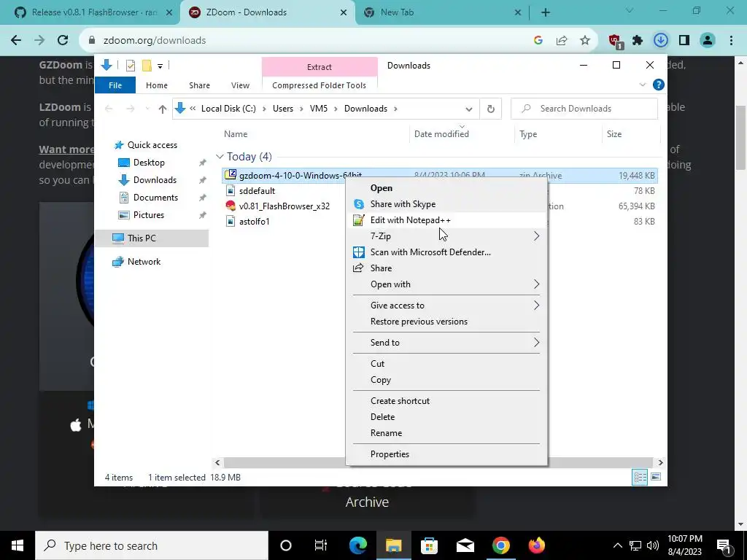Click the gzdoom zip archive file icon
Screen dimensions: 747x560
point(231,175)
